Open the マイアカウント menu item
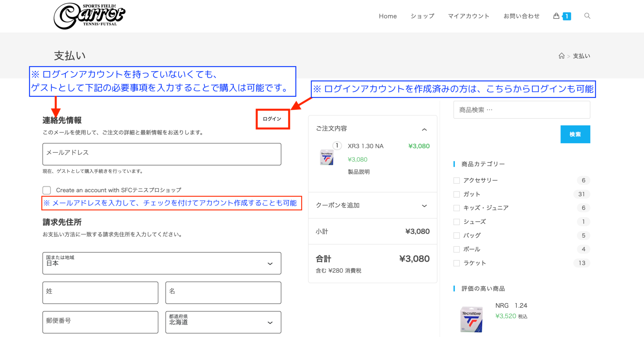 coord(469,16)
